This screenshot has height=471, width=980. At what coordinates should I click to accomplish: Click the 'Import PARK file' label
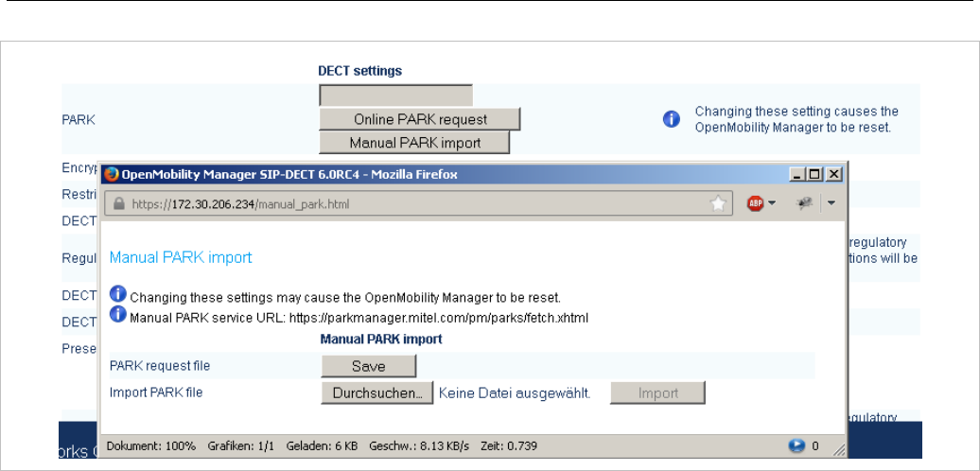[156, 392]
